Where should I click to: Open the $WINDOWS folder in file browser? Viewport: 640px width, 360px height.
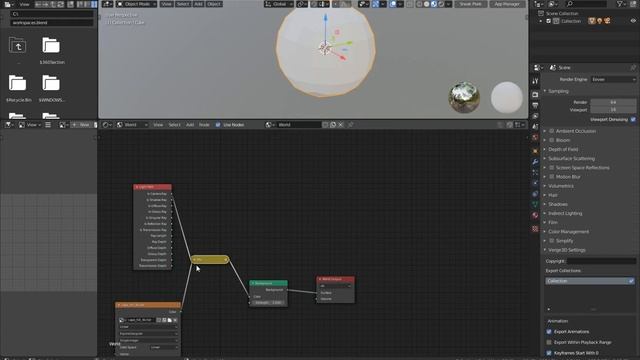pyautogui.click(x=51, y=83)
